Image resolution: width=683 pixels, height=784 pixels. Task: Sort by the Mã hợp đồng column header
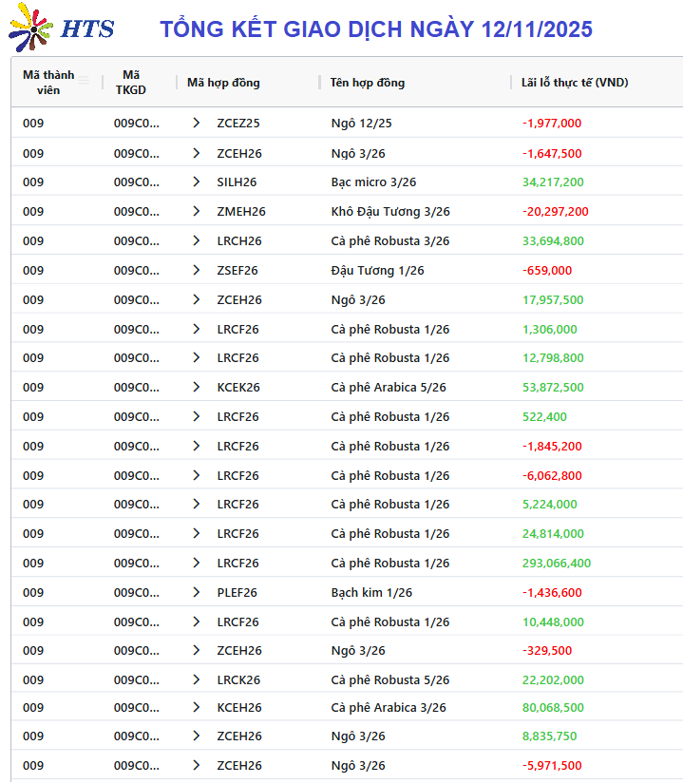(223, 83)
